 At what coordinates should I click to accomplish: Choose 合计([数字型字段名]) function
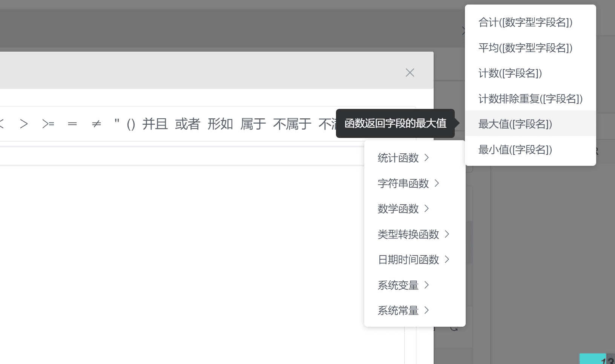(x=531, y=22)
